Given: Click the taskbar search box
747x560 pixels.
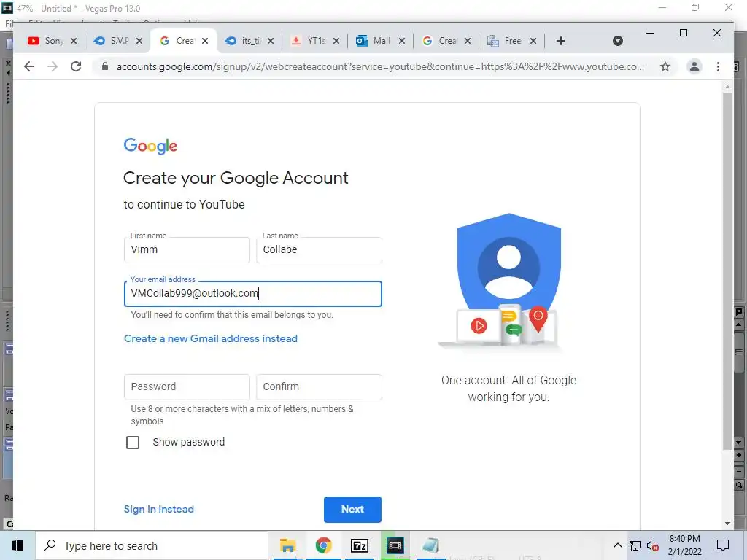Looking at the screenshot, I should tap(151, 545).
